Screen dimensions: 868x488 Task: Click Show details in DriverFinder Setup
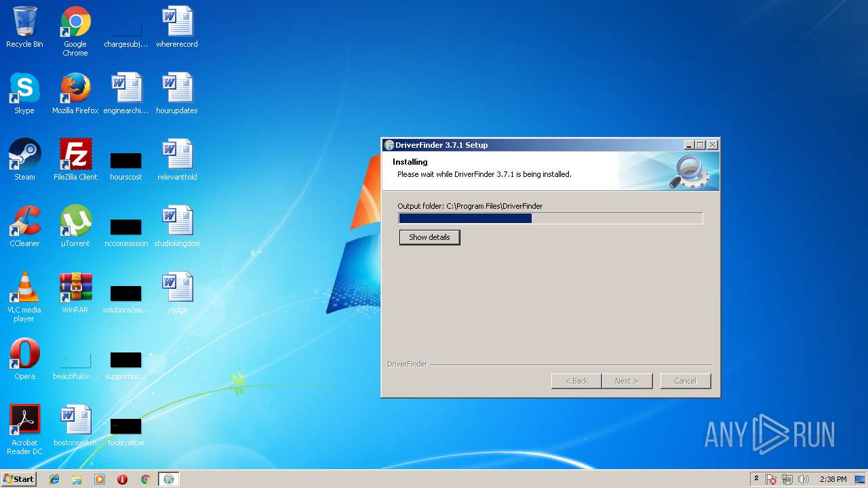(x=429, y=237)
